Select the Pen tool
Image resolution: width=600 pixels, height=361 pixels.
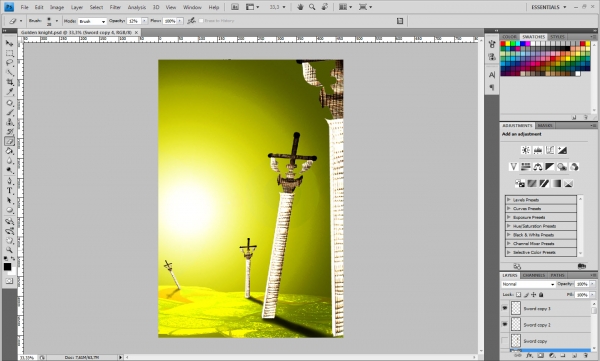click(x=10, y=181)
